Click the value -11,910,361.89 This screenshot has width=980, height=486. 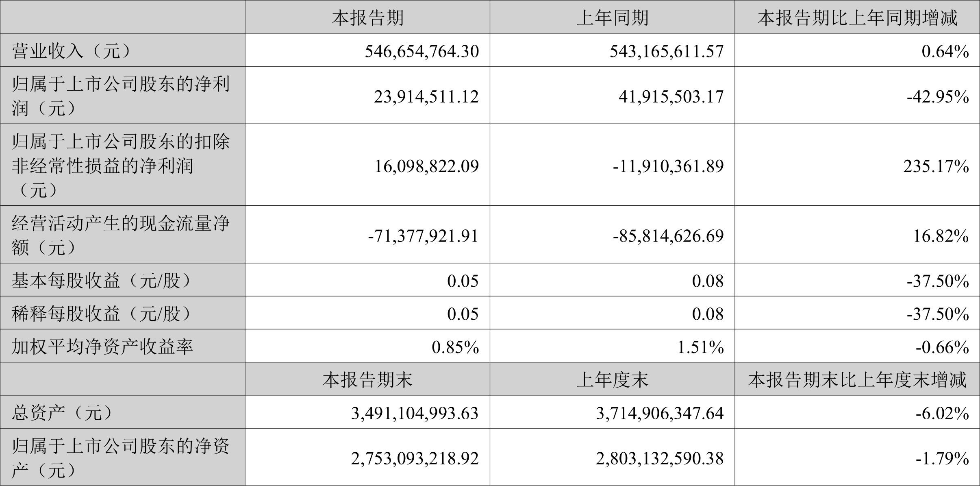coord(669,166)
